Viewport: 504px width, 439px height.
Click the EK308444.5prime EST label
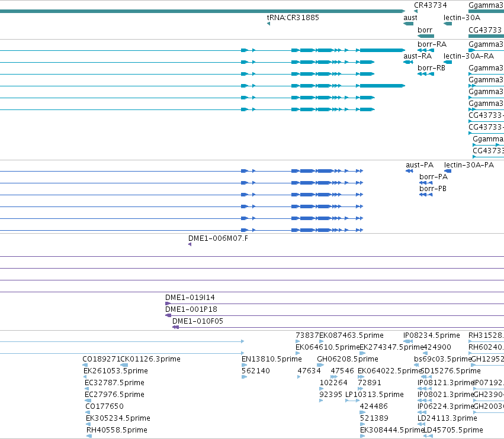pyautogui.click(x=392, y=430)
